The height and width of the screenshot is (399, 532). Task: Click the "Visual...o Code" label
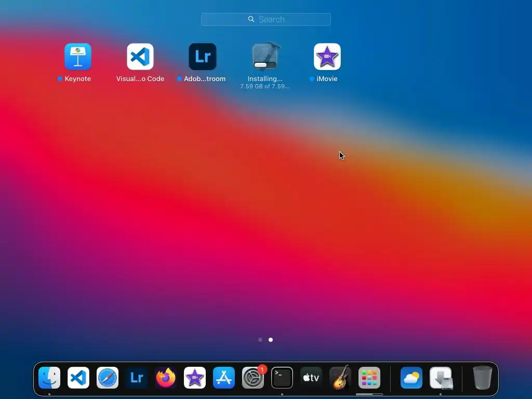coord(140,79)
